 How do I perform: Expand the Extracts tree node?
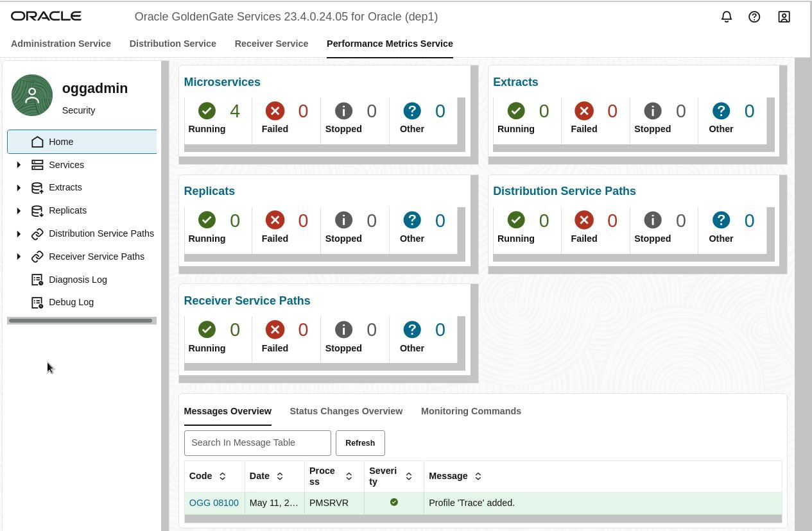pos(19,187)
